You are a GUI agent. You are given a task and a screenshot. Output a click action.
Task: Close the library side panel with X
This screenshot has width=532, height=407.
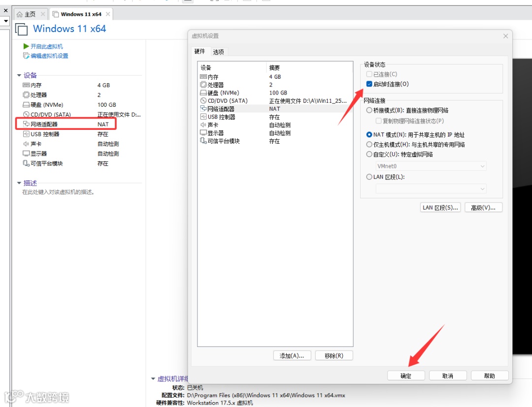pos(6,10)
